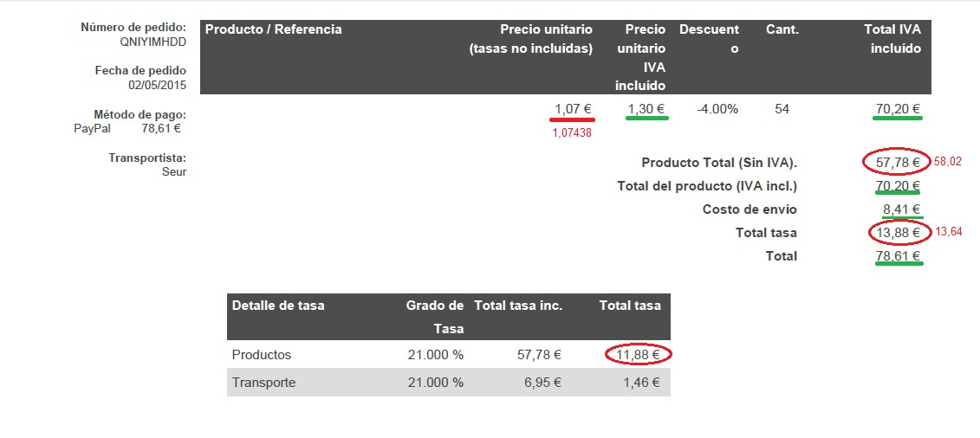Click the quantity value 54
Viewport: 980px width, 438px height.
tap(782, 109)
